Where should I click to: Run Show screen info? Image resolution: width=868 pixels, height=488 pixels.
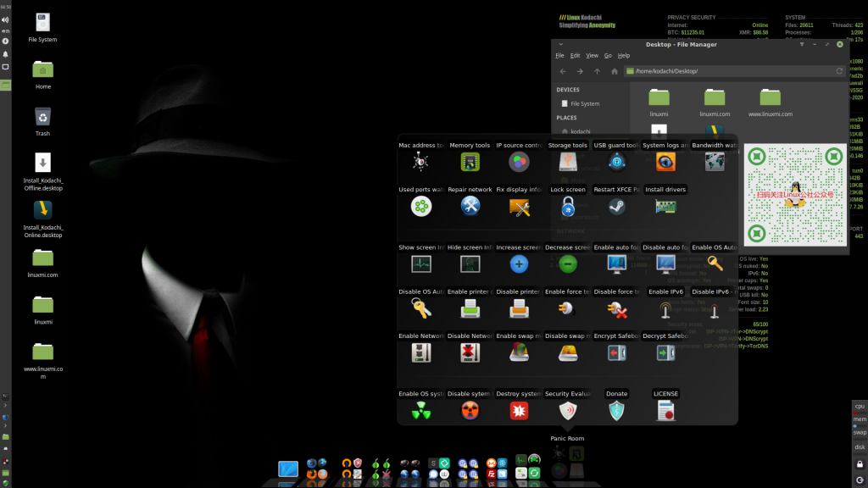420,264
